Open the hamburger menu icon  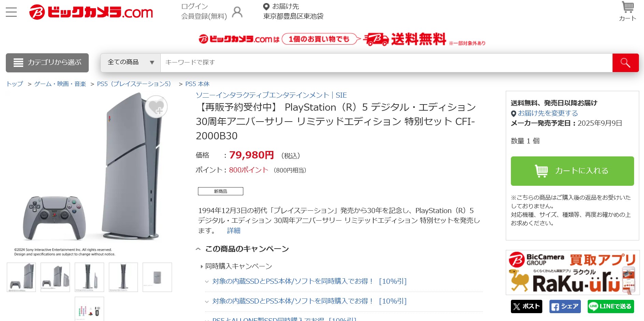click(x=11, y=12)
